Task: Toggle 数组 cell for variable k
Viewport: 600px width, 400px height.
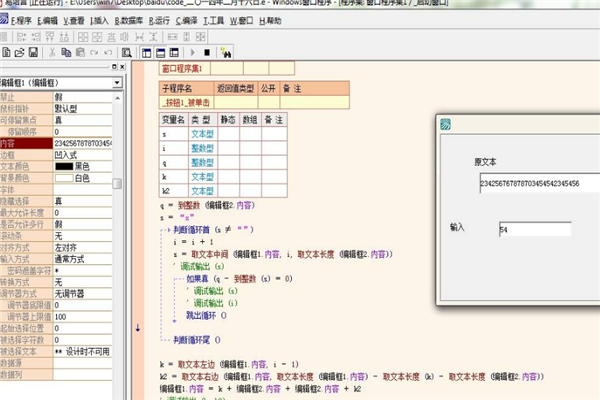Action: pos(251,176)
